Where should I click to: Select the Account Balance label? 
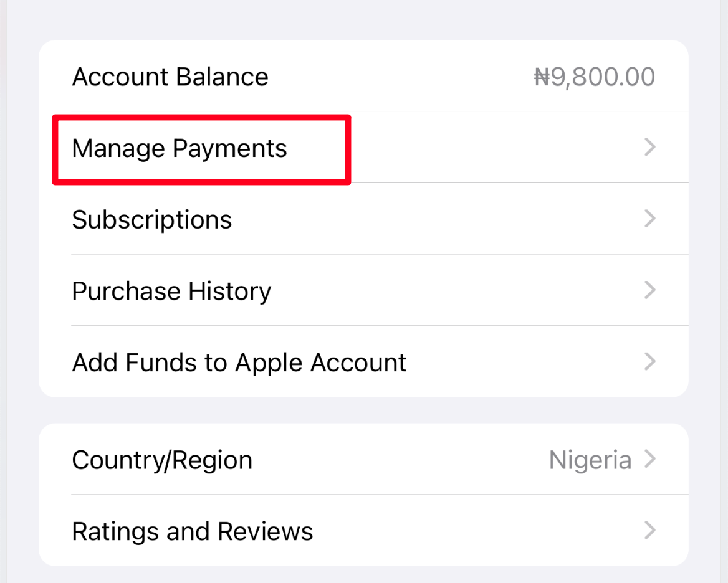tap(170, 77)
